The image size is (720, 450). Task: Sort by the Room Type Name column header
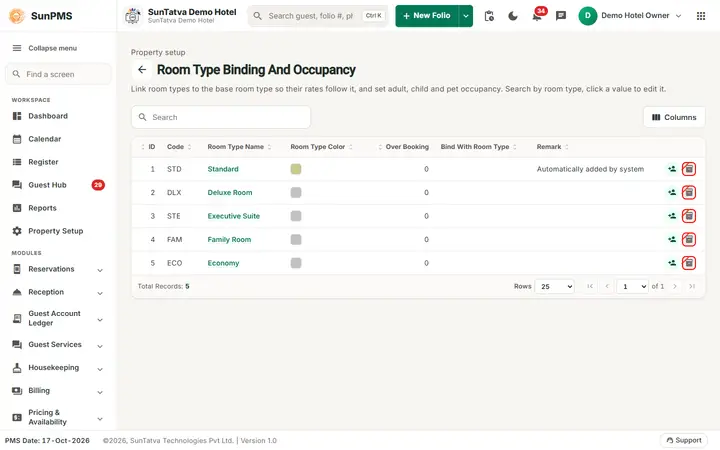pyautogui.click(x=239, y=147)
